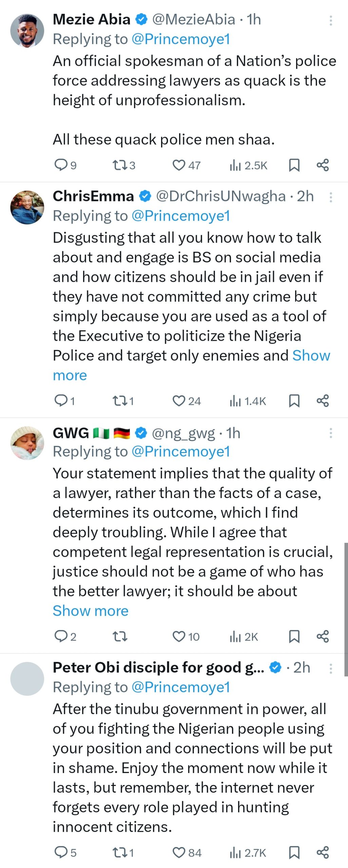Like ChrisEmma's tweet
Screen dimensions: 348x868
point(179,401)
